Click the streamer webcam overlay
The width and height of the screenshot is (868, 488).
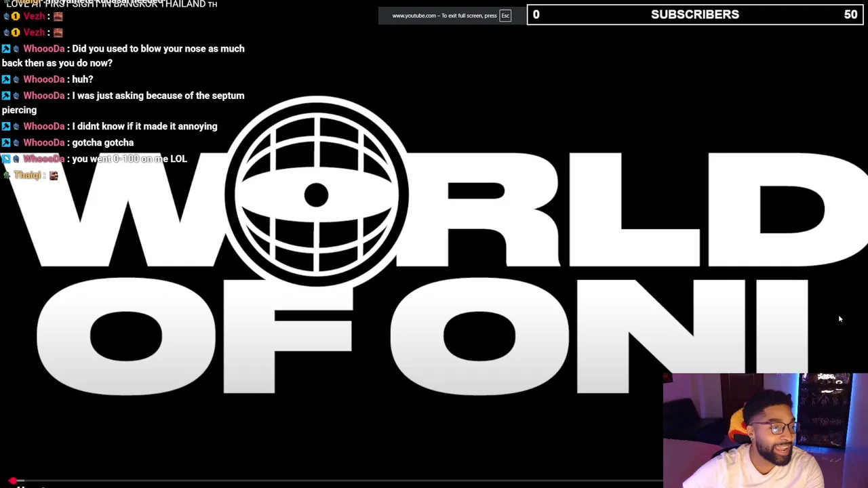765,430
